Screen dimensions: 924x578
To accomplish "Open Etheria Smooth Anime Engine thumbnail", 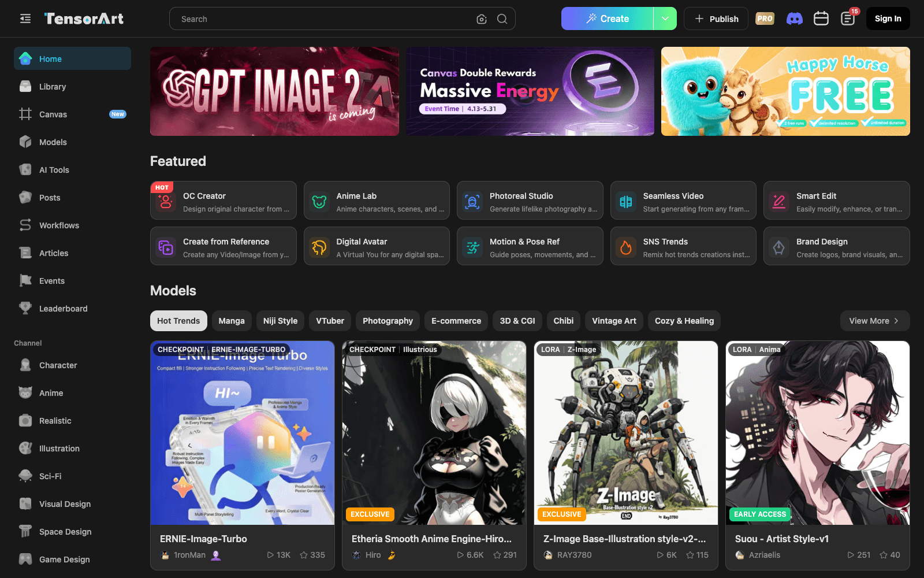I will click(x=434, y=433).
